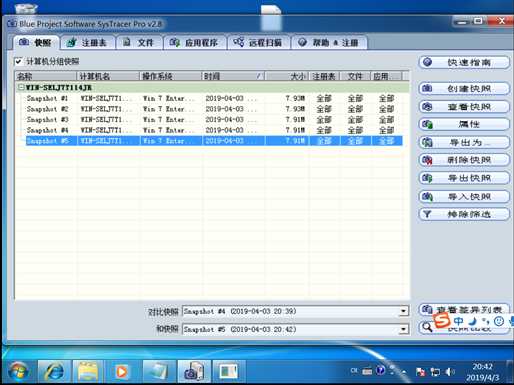Screen dimensions: 514x385
Task: Click the icon on 导出为 button
Action: (x=427, y=143)
